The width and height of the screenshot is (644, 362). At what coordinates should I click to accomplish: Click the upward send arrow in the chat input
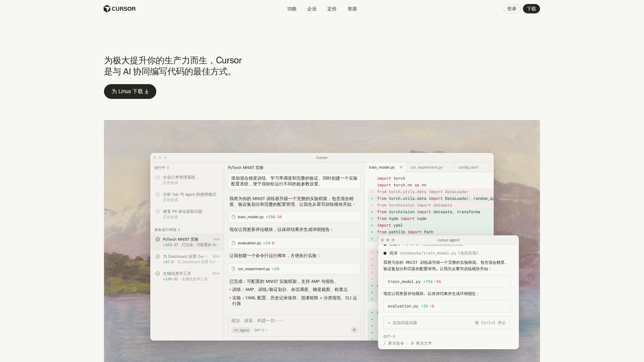pyautogui.click(x=354, y=330)
